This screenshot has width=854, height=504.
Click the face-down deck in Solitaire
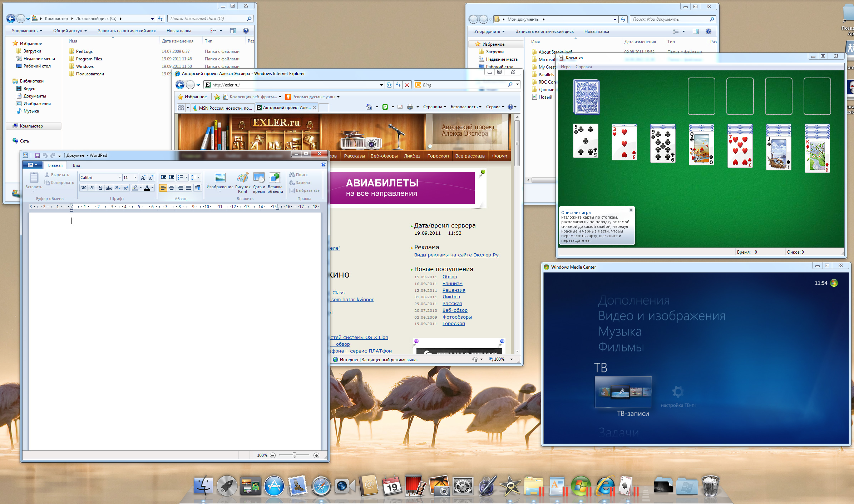point(586,97)
